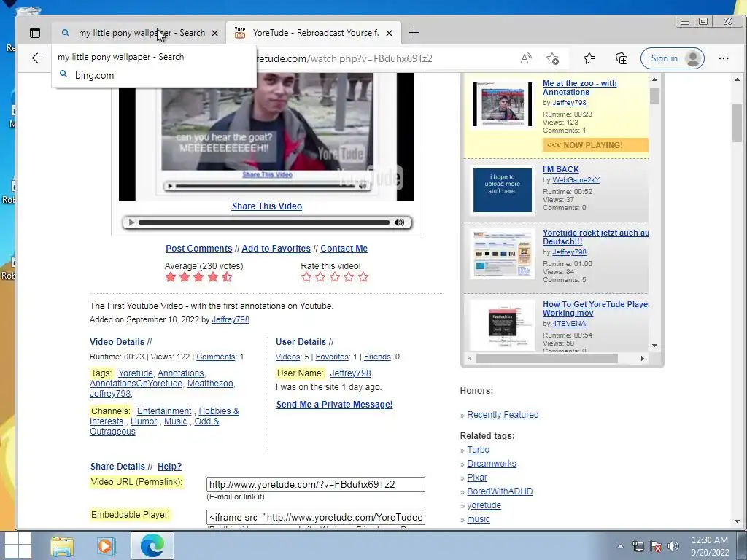
Task: Open the Recently Featured honors link
Action: point(503,415)
